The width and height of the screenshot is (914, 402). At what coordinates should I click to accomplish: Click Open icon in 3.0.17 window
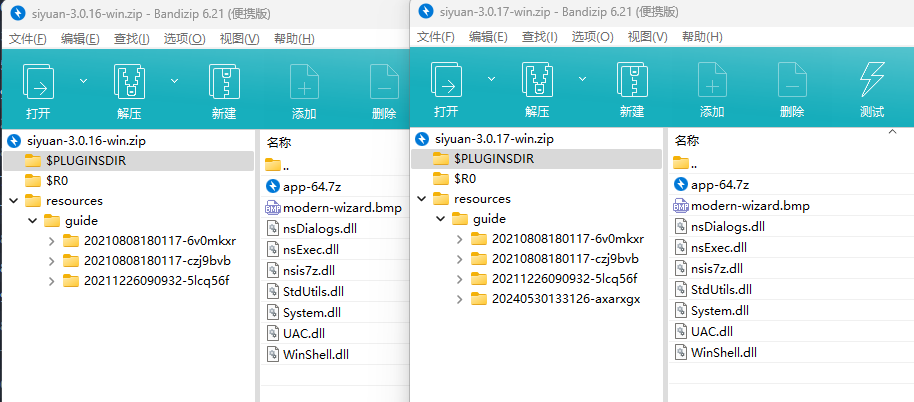(447, 80)
